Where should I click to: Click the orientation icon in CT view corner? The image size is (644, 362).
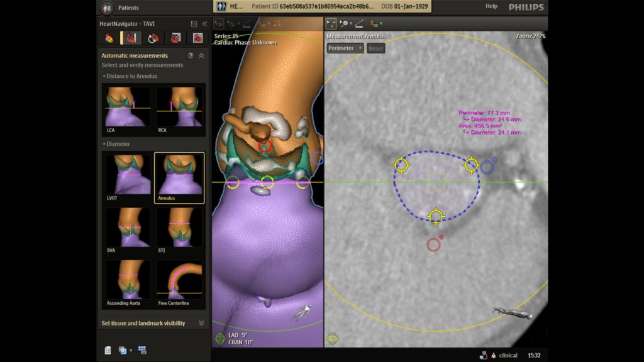pos(333,339)
